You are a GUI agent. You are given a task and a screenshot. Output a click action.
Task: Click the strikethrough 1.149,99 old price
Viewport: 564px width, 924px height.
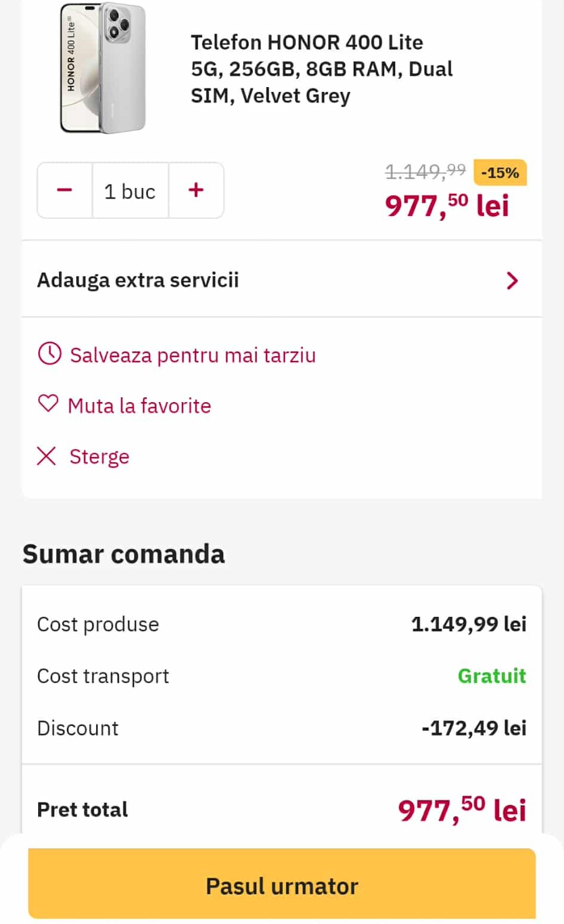click(x=425, y=172)
